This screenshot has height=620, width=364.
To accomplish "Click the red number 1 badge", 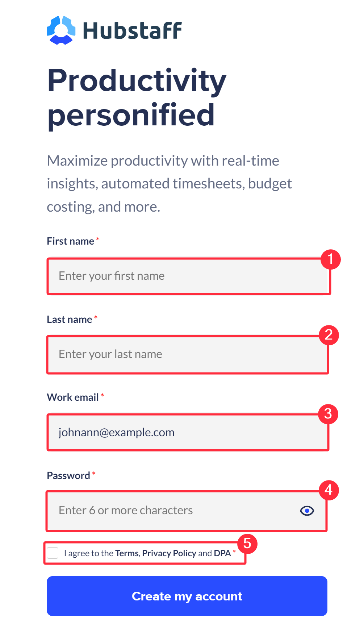I will coord(330,259).
